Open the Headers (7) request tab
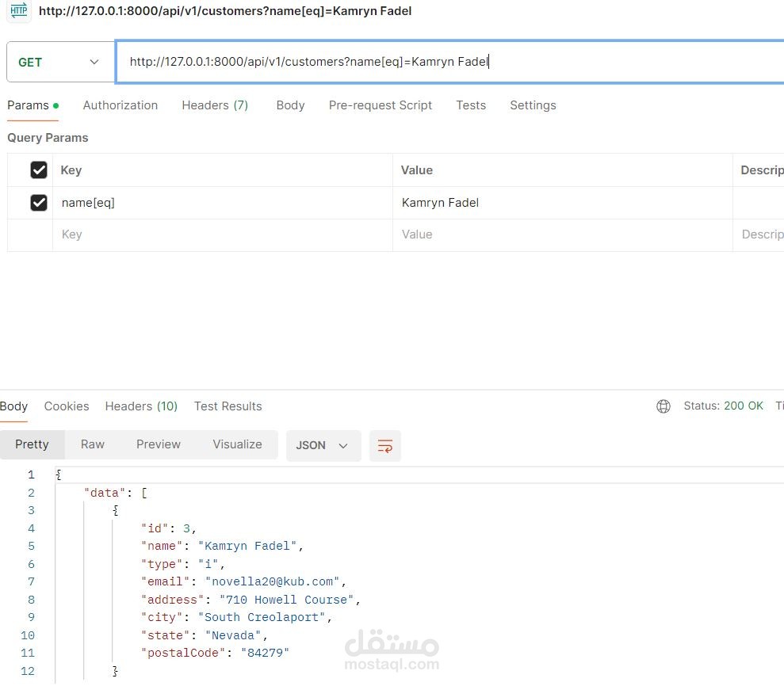 tap(215, 105)
